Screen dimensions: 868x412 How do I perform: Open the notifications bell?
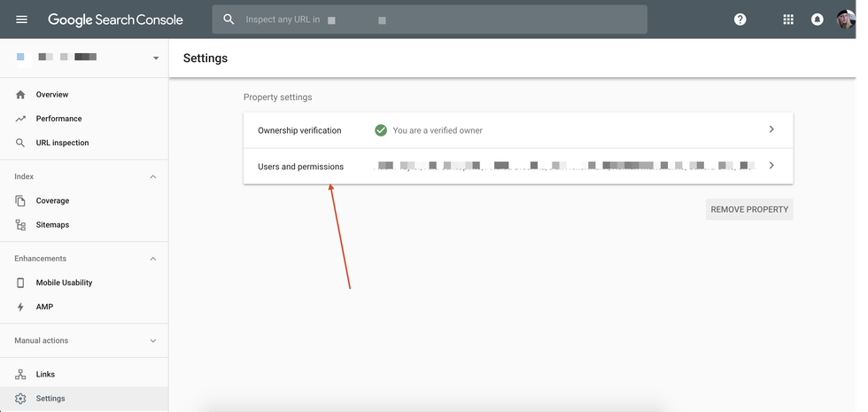pos(818,19)
